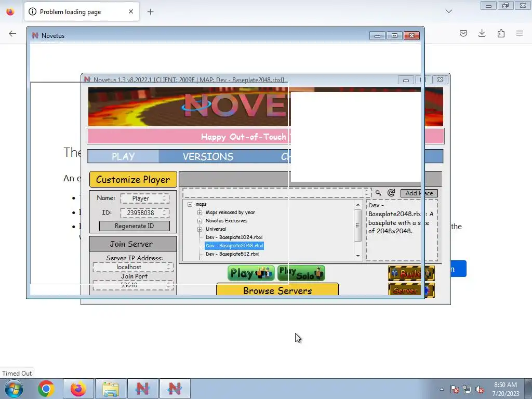The width and height of the screenshot is (532, 399).
Task: Click the search magnifier icon beside map field
Action: click(378, 193)
